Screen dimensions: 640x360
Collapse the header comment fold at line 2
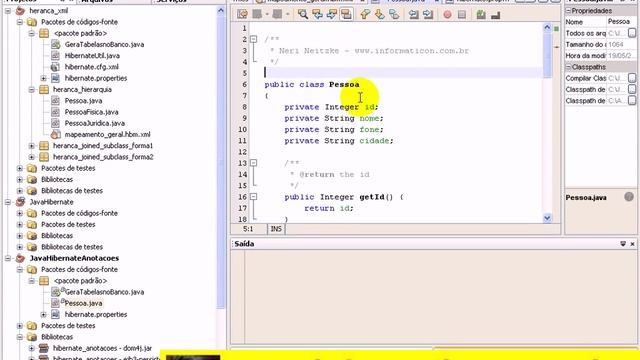tap(253, 39)
